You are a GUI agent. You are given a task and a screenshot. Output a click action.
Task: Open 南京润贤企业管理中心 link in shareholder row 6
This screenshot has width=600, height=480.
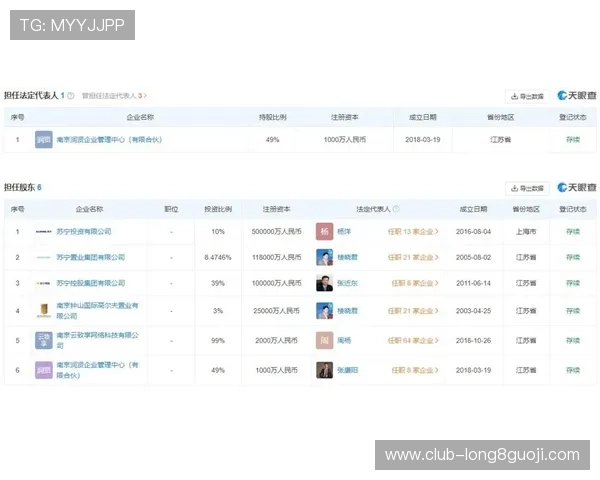pos(98,370)
